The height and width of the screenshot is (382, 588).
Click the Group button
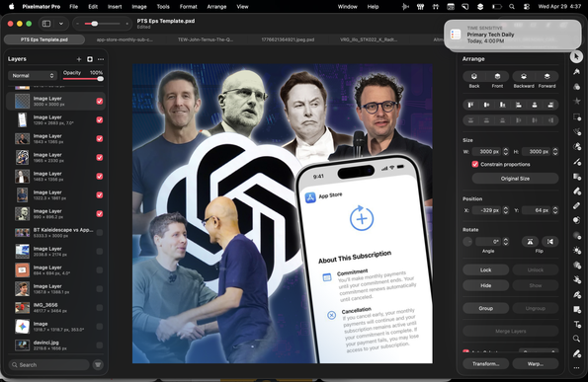pos(485,308)
